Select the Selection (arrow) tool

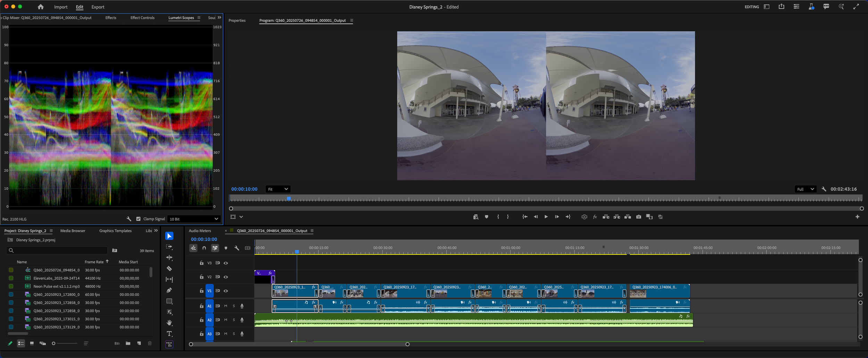(169, 236)
